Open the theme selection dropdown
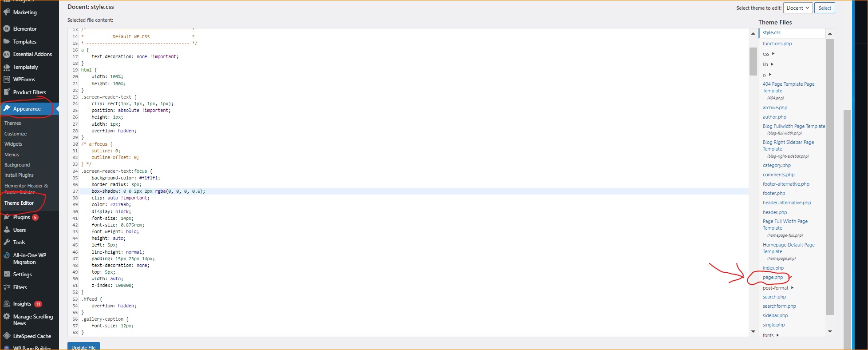This screenshot has height=350, width=868. [797, 8]
